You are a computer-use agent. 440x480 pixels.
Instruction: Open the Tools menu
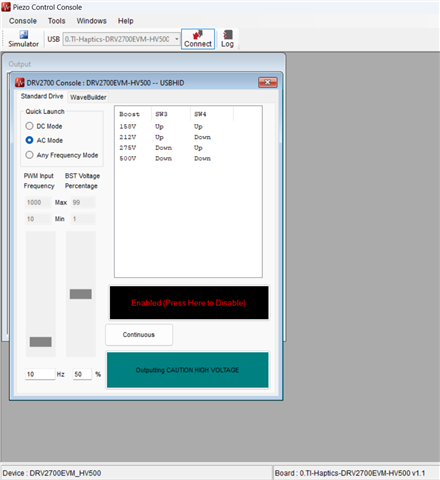pos(56,21)
